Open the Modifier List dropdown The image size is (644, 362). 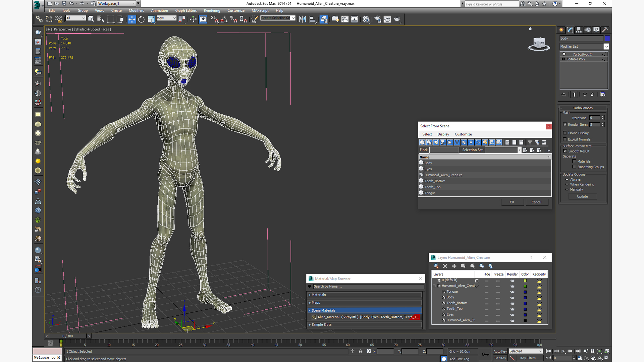[584, 47]
